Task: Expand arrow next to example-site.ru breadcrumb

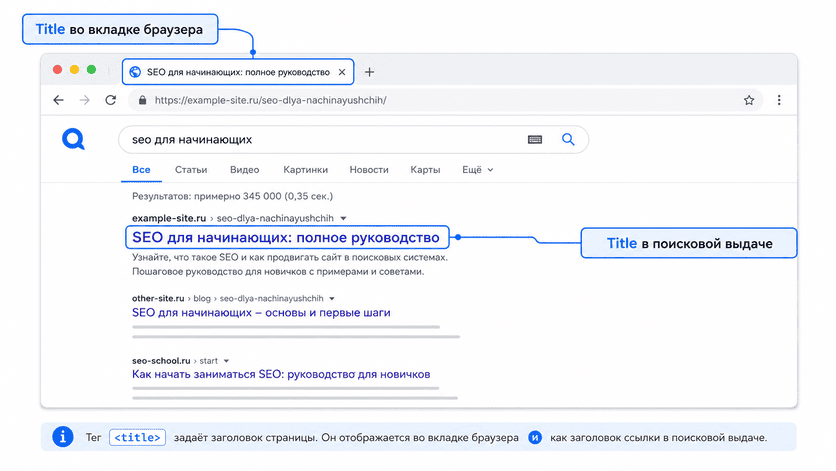Action: pyautogui.click(x=343, y=218)
